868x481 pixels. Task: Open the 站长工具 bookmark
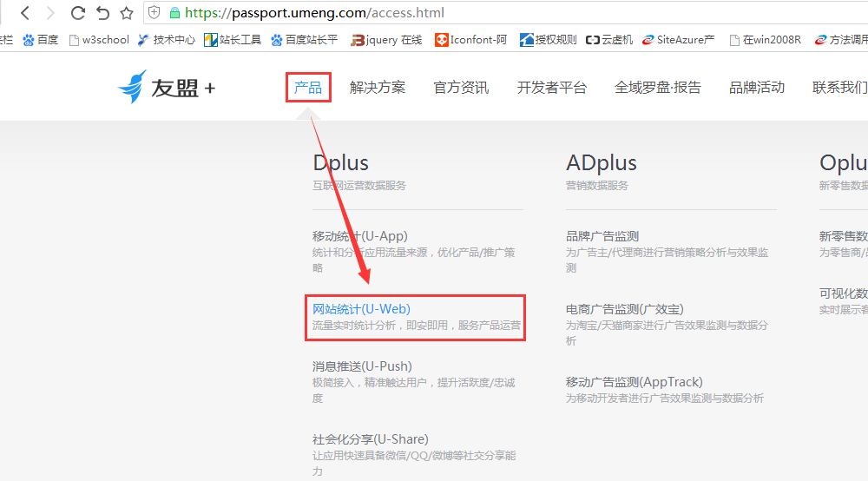[x=233, y=40]
